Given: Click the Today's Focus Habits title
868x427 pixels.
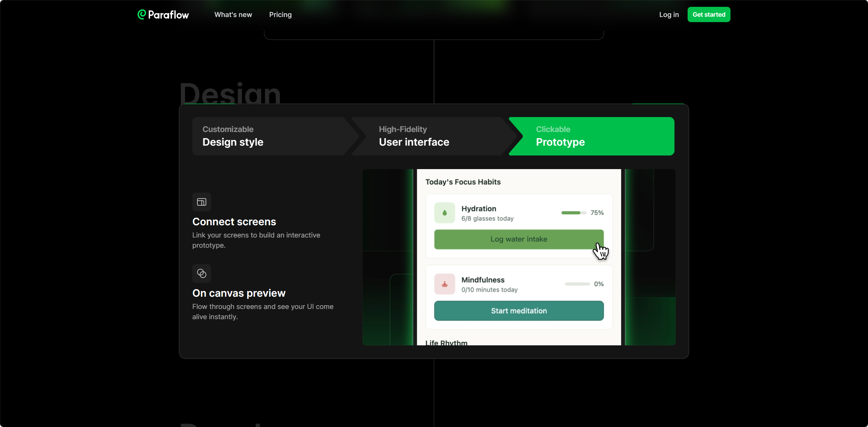Looking at the screenshot, I should 463,182.
